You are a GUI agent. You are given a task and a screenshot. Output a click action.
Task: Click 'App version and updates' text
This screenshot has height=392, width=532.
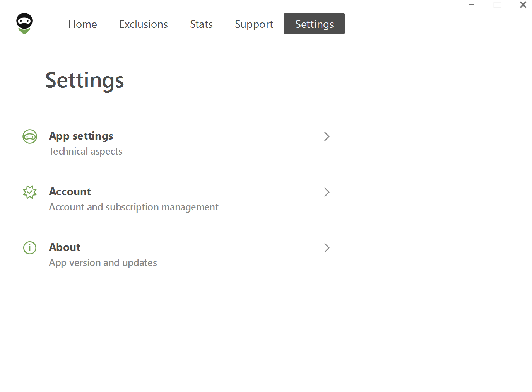tap(103, 262)
